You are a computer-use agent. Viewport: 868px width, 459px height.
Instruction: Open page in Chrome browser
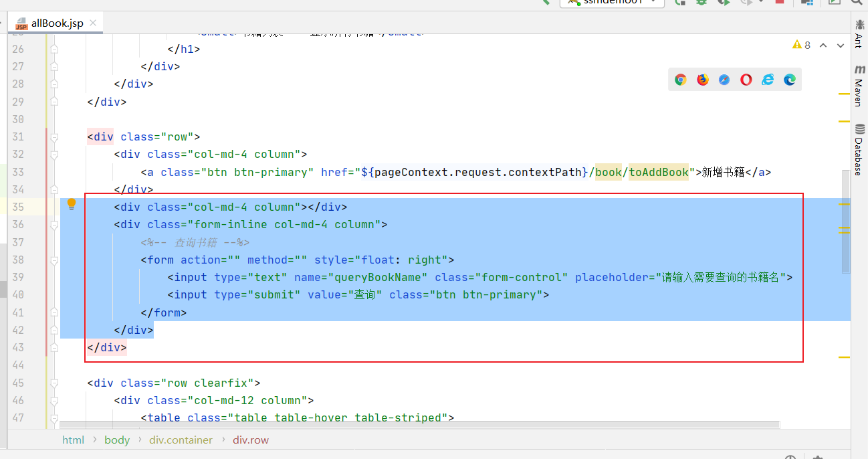[x=681, y=80]
